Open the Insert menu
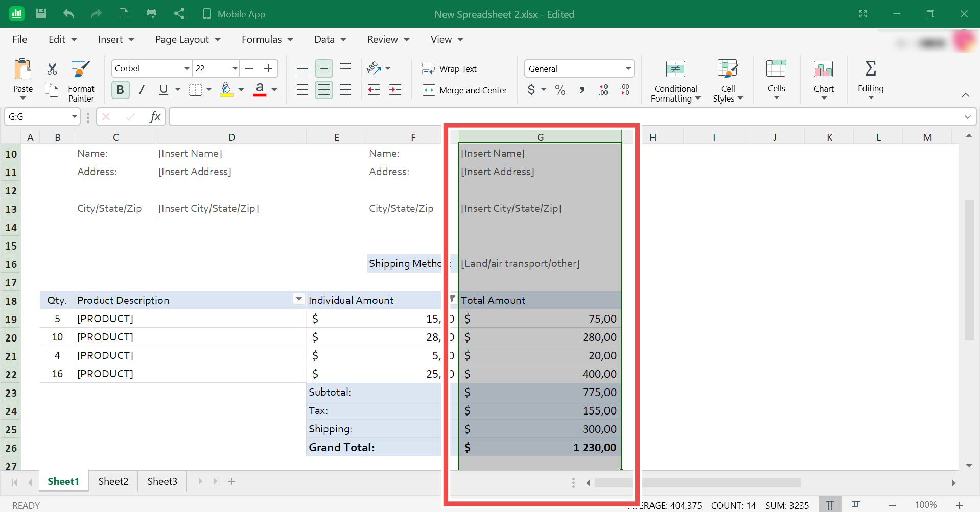Image resolution: width=980 pixels, height=512 pixels. pyautogui.click(x=116, y=39)
